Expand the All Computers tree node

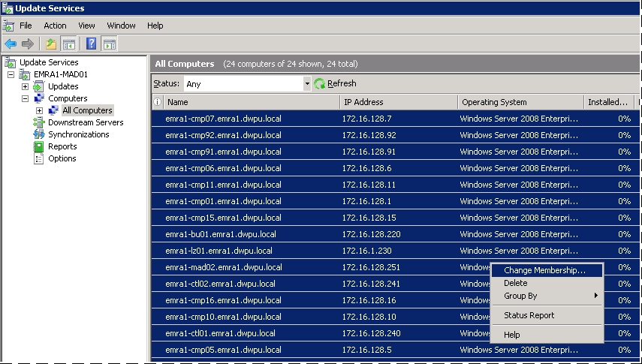pos(40,111)
